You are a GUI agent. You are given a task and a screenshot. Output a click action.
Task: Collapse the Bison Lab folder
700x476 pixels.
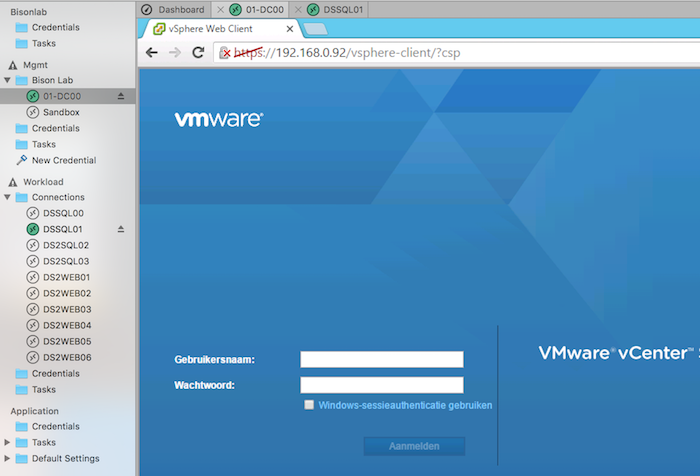click(x=9, y=80)
